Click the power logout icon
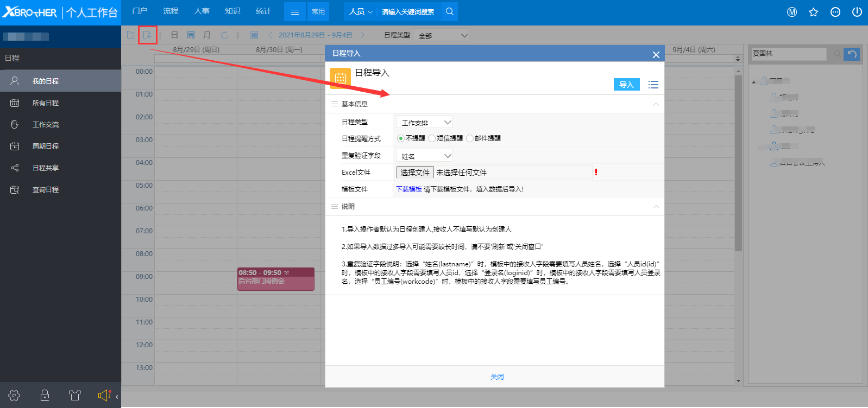 (x=857, y=12)
